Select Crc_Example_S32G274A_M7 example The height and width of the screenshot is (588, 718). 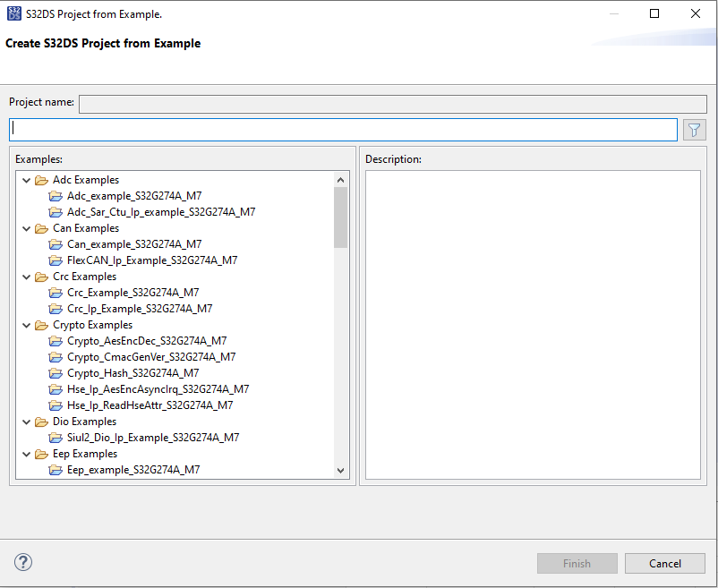click(132, 293)
